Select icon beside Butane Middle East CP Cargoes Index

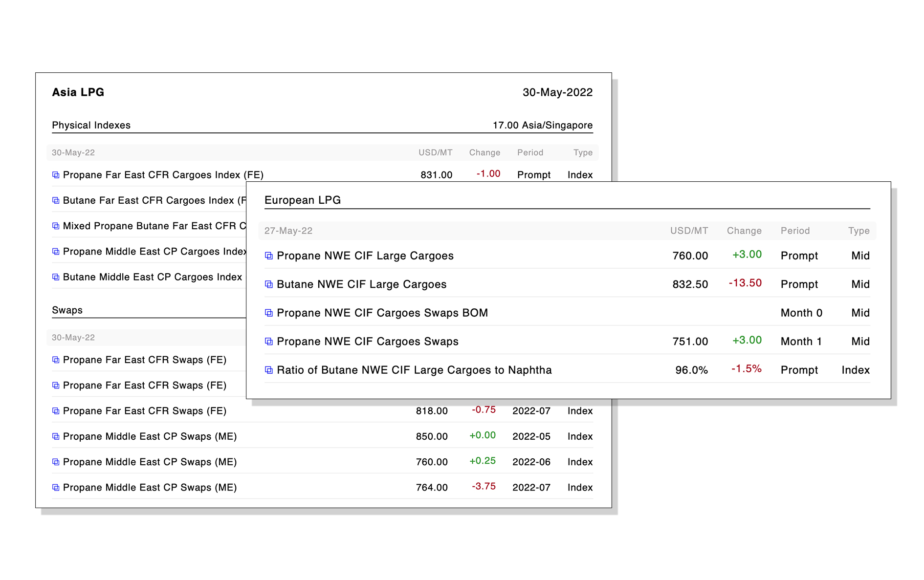coord(56,277)
